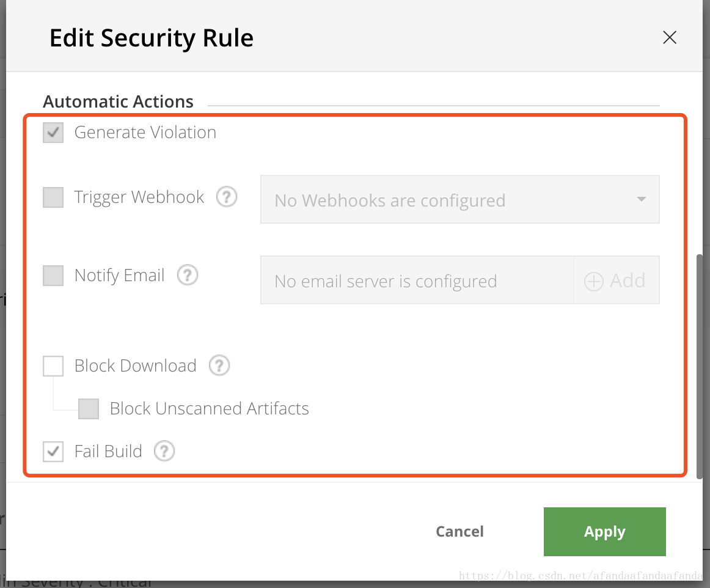This screenshot has width=710, height=588.
Task: Toggle the Generate Violation checkbox
Action: [53, 133]
